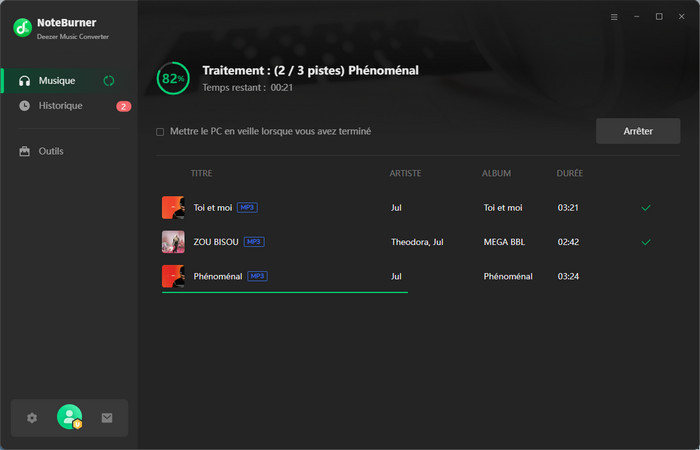Open settings via the gear icon
This screenshot has height=450, width=700.
pyautogui.click(x=32, y=418)
